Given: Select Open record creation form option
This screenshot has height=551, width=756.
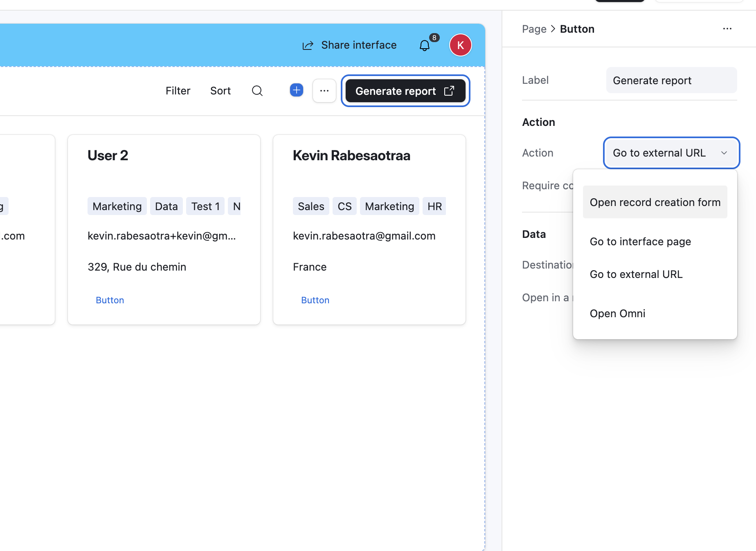Looking at the screenshot, I should coord(655,202).
